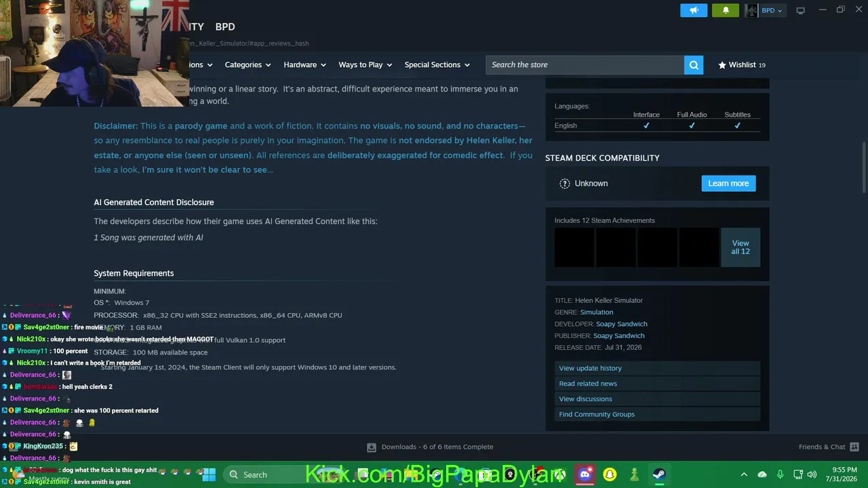Click the STEAM DECK COMPATIBILITY heading

602,158
